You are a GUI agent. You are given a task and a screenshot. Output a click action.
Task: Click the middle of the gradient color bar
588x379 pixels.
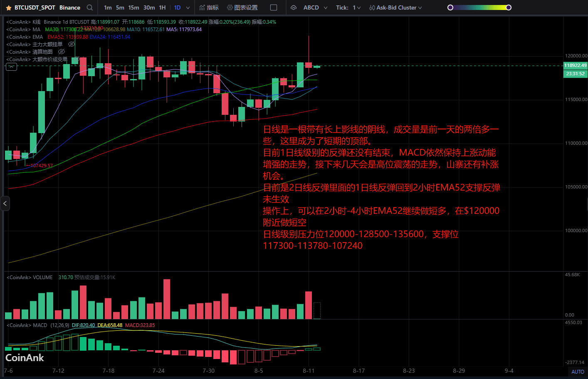(479, 7)
